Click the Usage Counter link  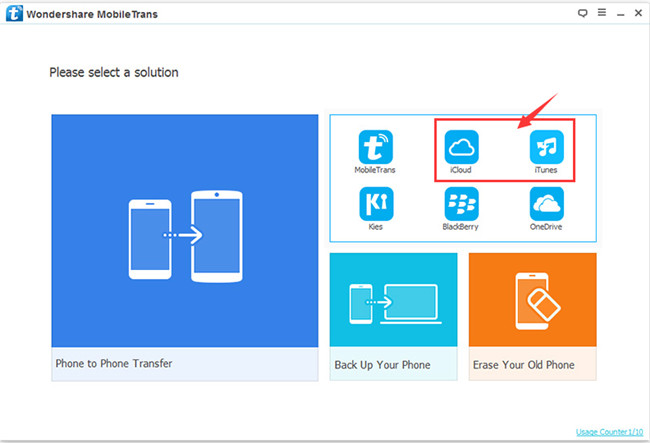coord(609,432)
